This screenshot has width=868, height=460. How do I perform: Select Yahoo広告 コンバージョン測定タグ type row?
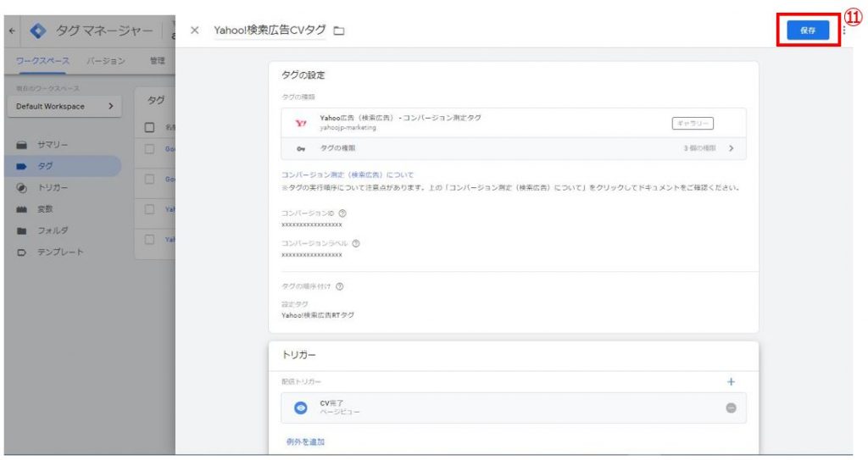(513, 123)
